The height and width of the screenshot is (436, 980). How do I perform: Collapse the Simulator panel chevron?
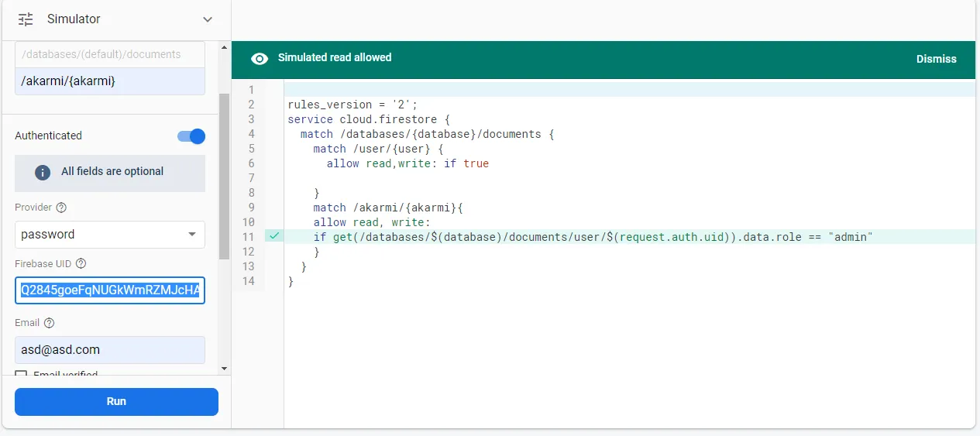coord(207,19)
